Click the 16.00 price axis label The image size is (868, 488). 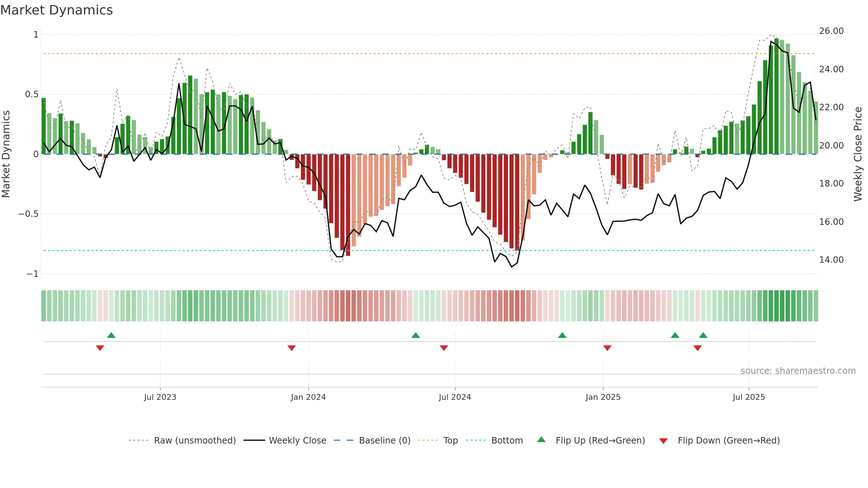point(831,222)
